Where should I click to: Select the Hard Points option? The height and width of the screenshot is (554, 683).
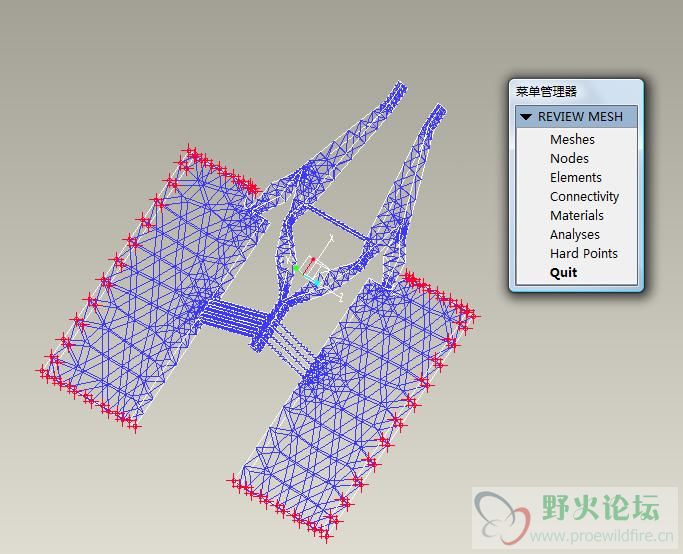584,253
